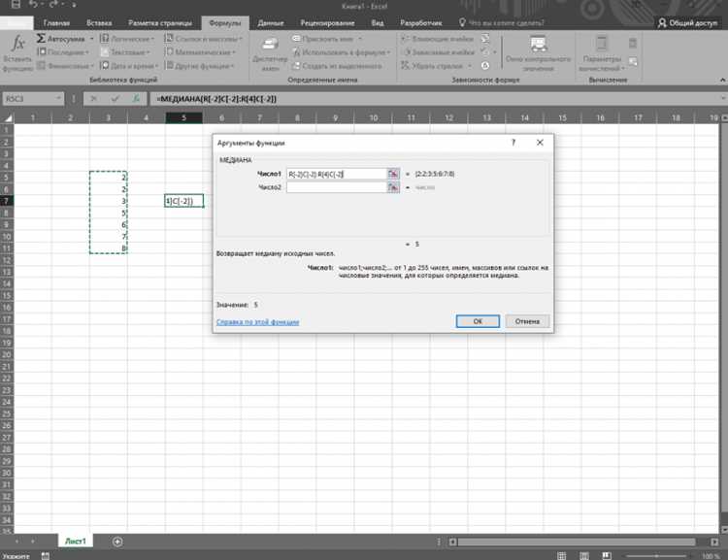The height and width of the screenshot is (560, 728).
Task: Switch to the Разработчик tab
Action: (x=420, y=22)
